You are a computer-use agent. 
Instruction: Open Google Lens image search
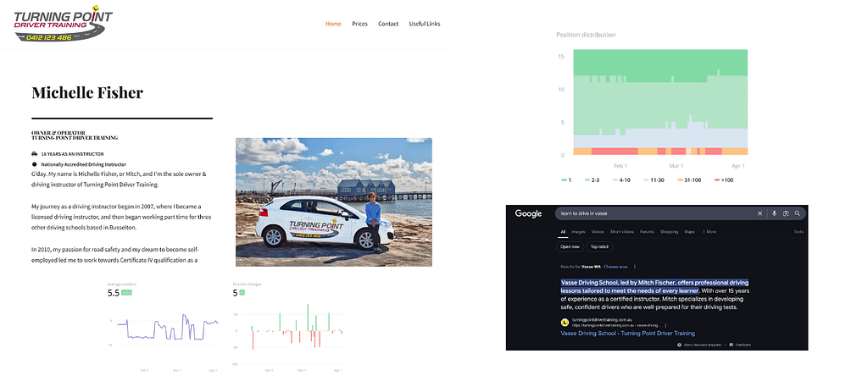click(x=786, y=213)
